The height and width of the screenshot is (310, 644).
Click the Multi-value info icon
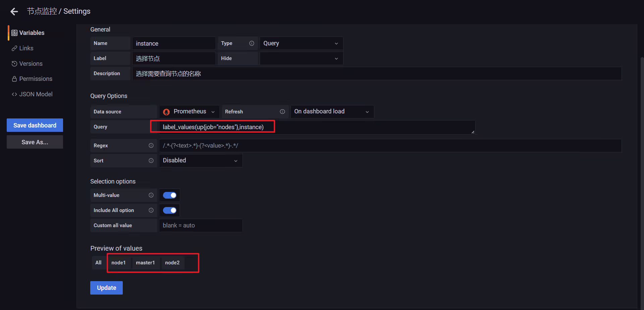[x=151, y=195]
